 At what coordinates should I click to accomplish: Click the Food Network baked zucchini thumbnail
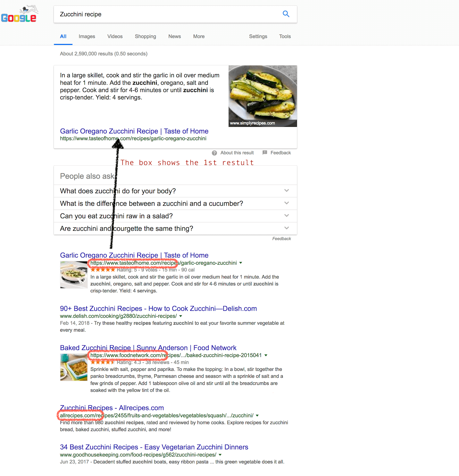click(x=74, y=367)
